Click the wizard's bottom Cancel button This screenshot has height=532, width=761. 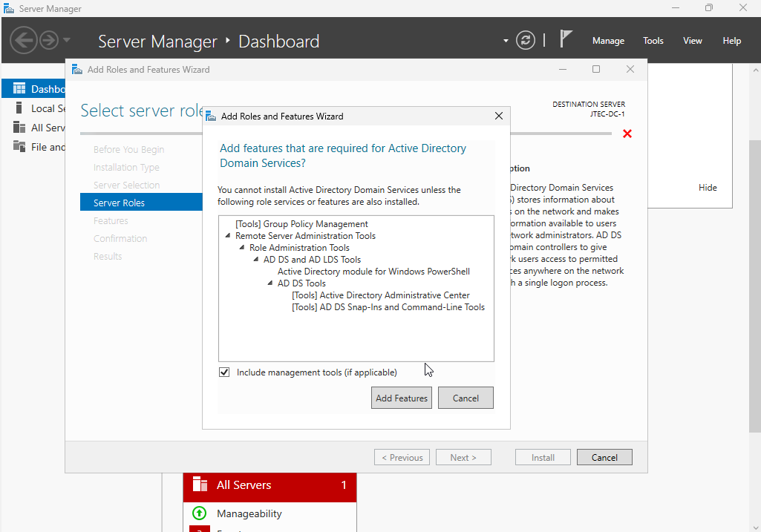(604, 457)
